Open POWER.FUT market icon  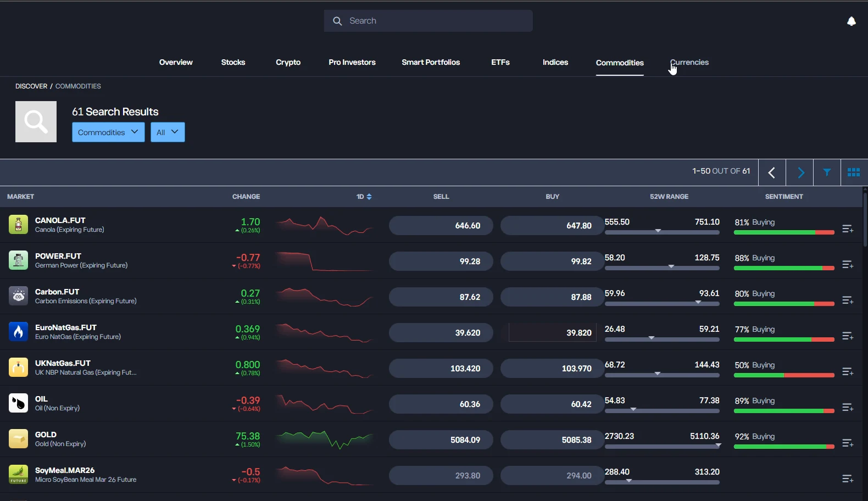(18, 260)
